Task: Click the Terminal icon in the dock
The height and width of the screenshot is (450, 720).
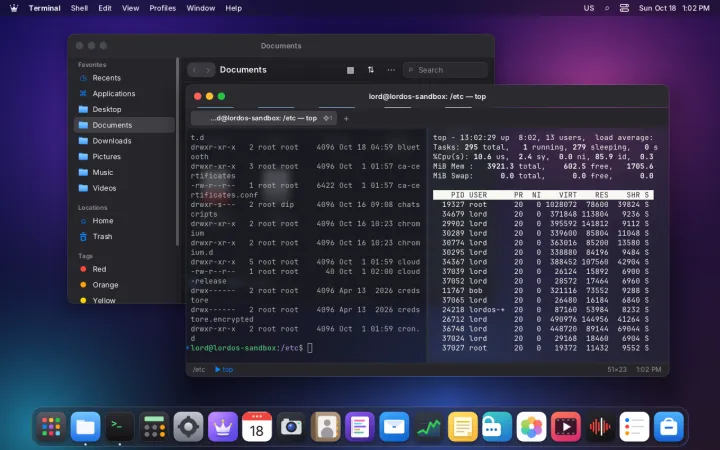Action: [120, 427]
